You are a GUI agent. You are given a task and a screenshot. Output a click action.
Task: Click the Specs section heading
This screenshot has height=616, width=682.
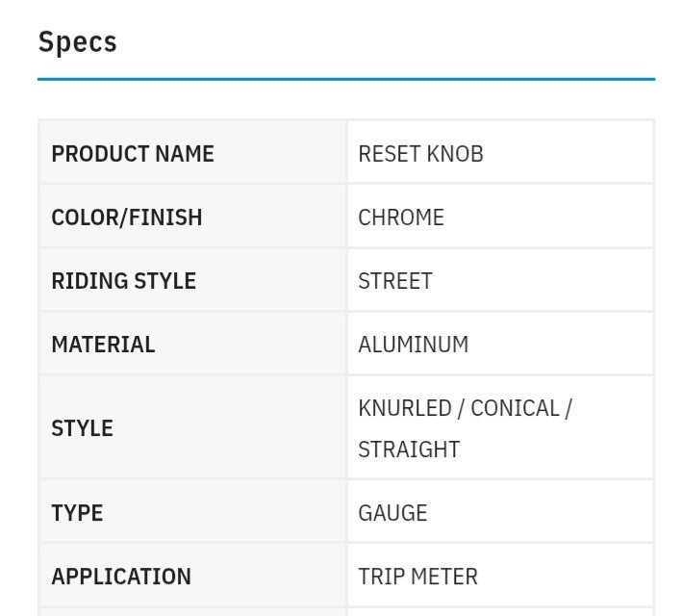78,42
